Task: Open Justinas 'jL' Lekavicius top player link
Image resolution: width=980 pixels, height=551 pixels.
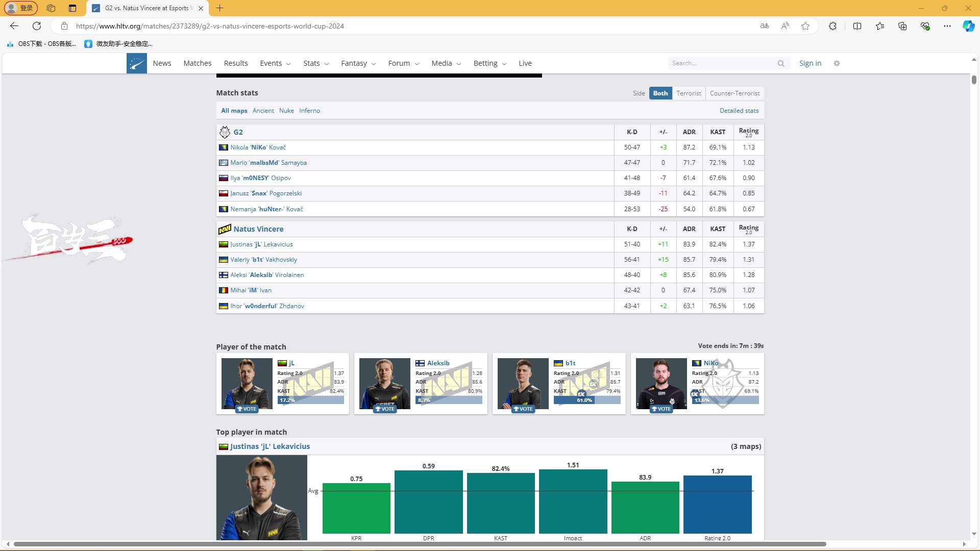Action: 269,446
